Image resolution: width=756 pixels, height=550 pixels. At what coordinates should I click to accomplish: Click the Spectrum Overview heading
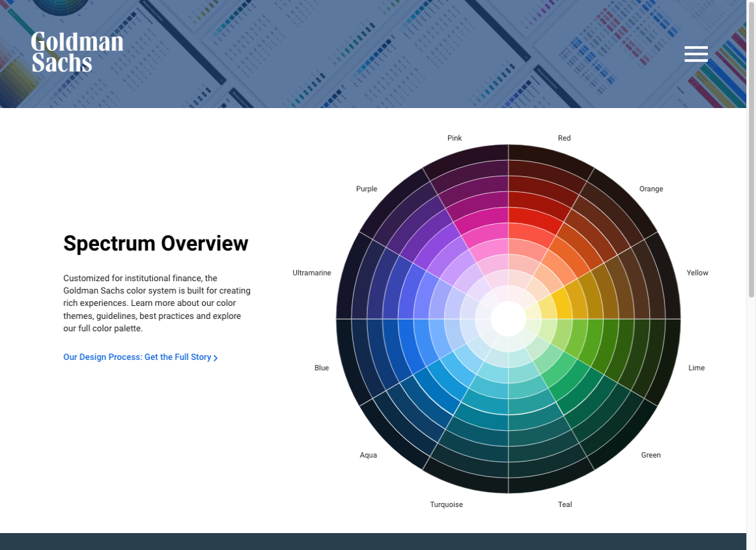pos(156,243)
